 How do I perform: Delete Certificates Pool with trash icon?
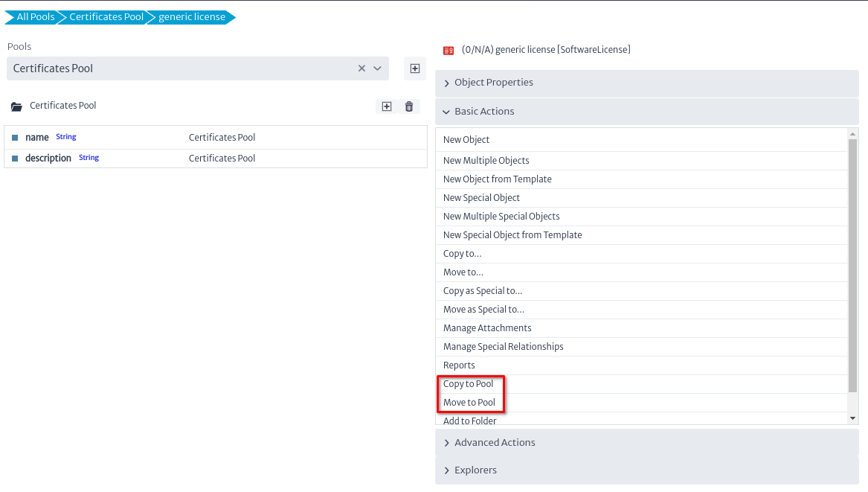pyautogui.click(x=409, y=106)
